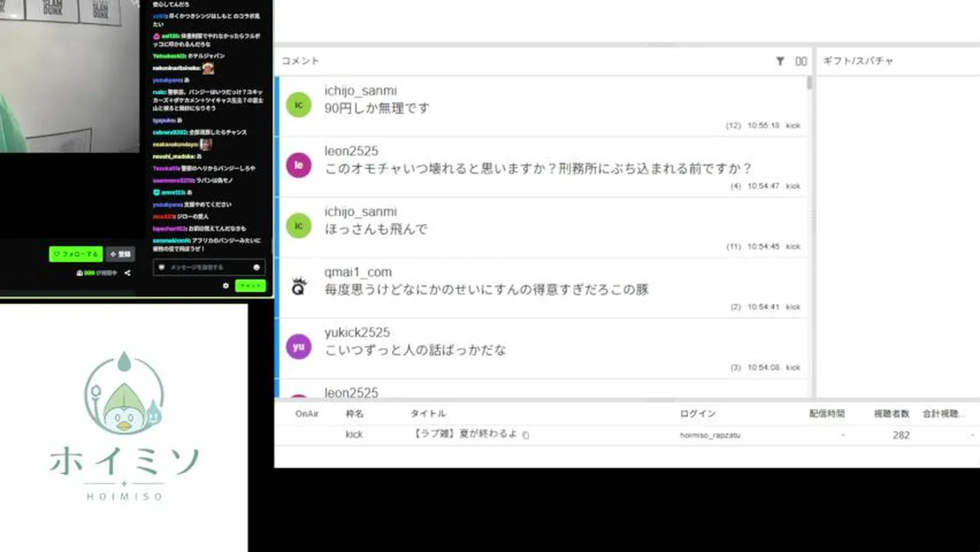The height and width of the screenshot is (552, 980).
Task: Sort by ログイン column header
Action: tap(698, 414)
